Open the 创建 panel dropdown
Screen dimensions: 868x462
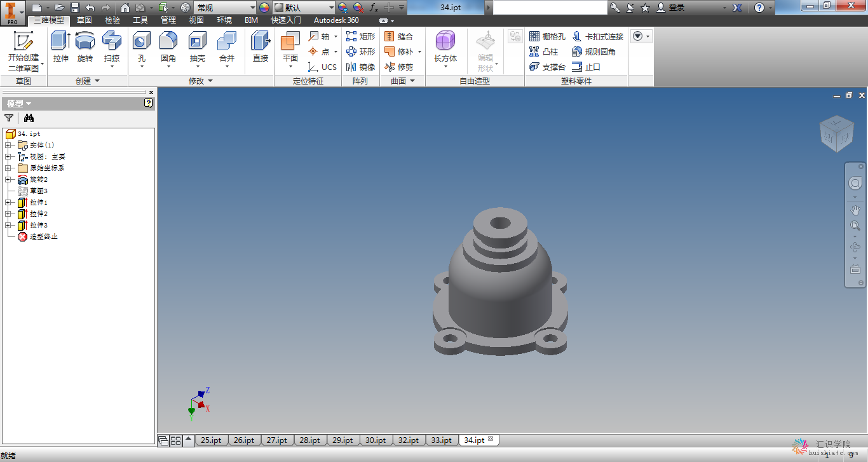[88, 81]
